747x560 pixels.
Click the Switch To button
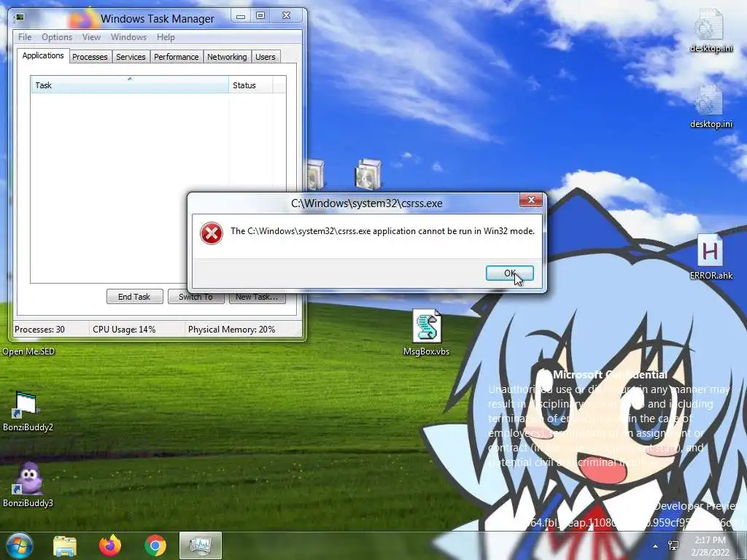click(196, 297)
